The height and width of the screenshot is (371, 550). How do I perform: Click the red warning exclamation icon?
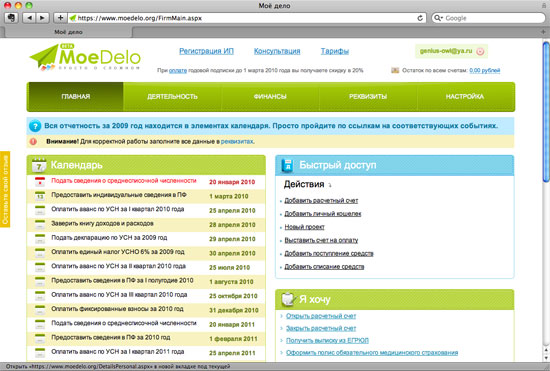coord(33,142)
